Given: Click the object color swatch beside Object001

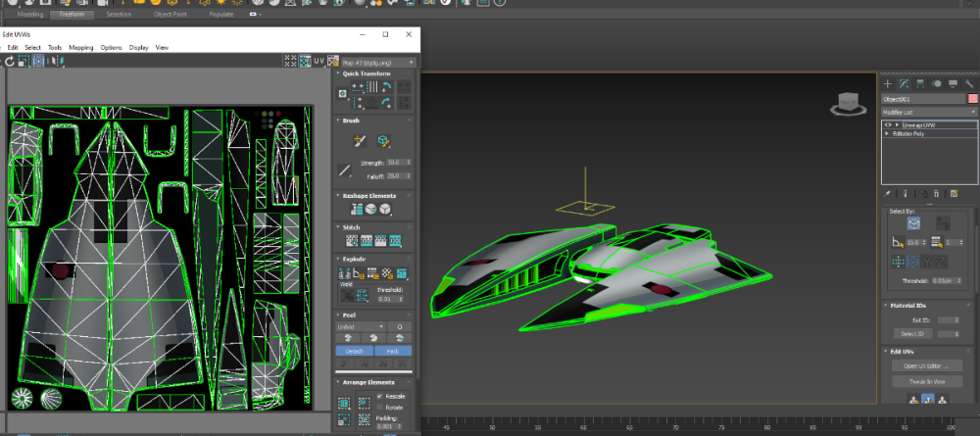Looking at the screenshot, I should (x=973, y=99).
